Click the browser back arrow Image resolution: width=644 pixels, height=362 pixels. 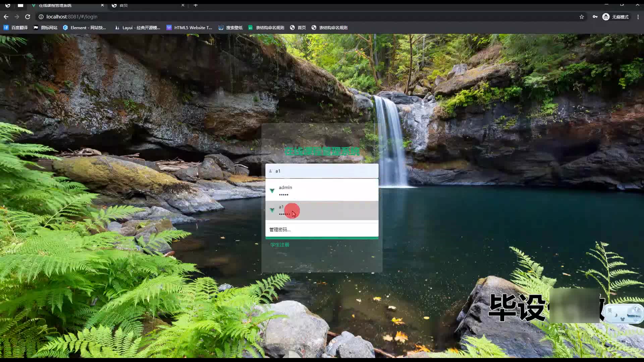[x=6, y=17]
